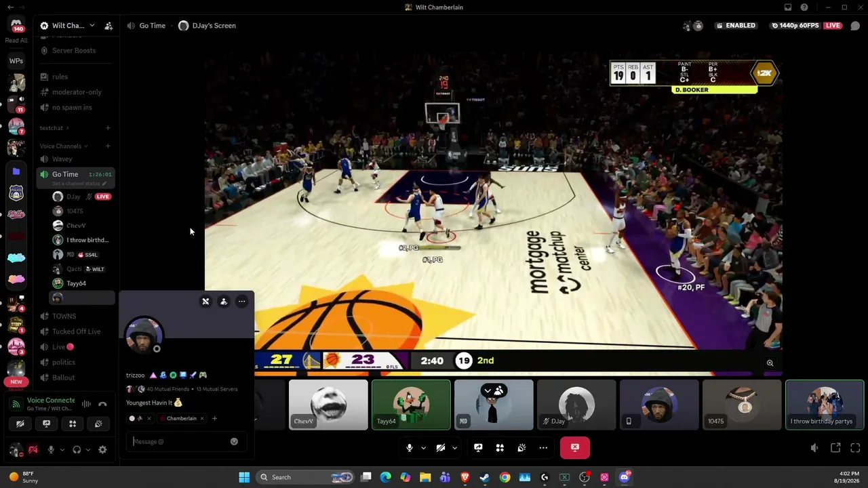The width and height of the screenshot is (868, 488).
Task: Open activities in the Voice Connected panel
Action: [73, 424]
